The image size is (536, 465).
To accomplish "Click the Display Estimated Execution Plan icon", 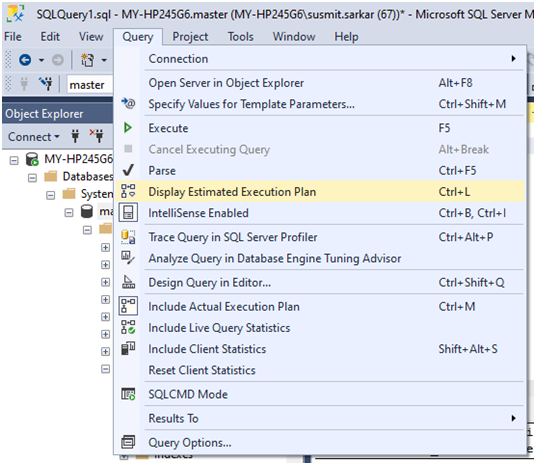I will coord(128,191).
